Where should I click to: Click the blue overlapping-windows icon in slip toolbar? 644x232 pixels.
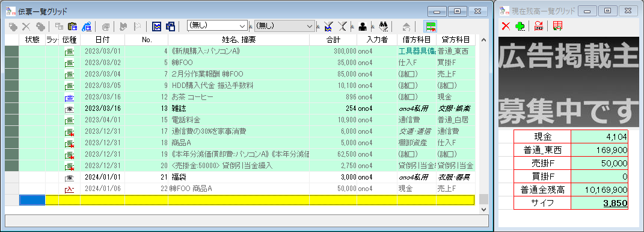coord(170,27)
